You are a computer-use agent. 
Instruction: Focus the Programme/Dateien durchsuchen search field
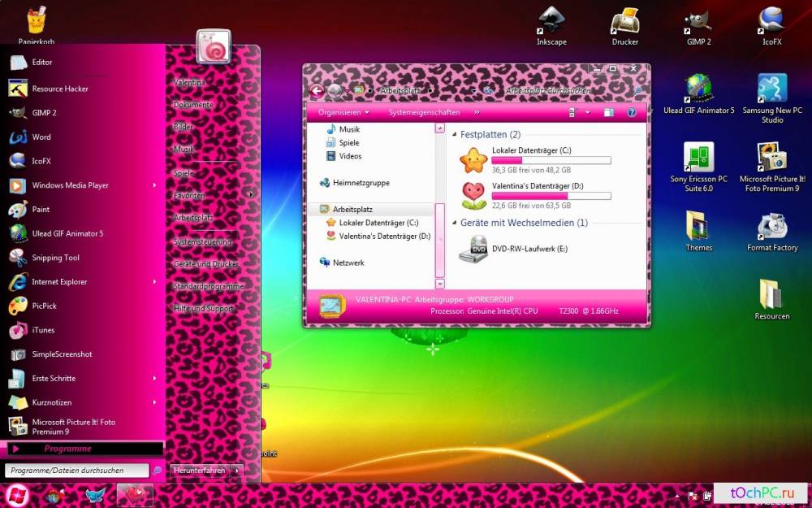(77, 471)
